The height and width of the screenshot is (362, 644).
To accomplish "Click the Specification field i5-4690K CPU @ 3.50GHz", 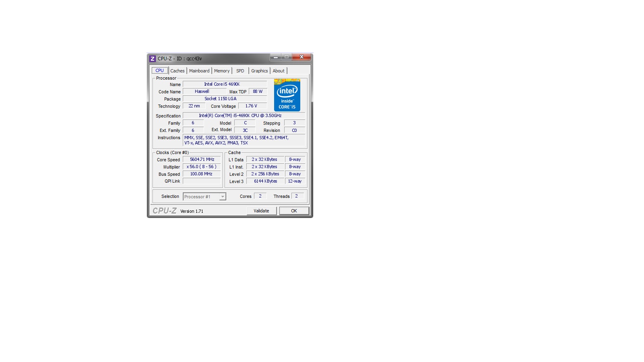I will coord(244,115).
